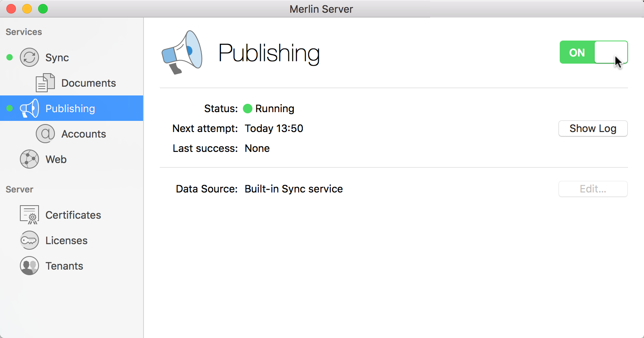Screen dimensions: 644x338
Task: Click the 'Today 13:50' next attempt value
Action: point(274,128)
